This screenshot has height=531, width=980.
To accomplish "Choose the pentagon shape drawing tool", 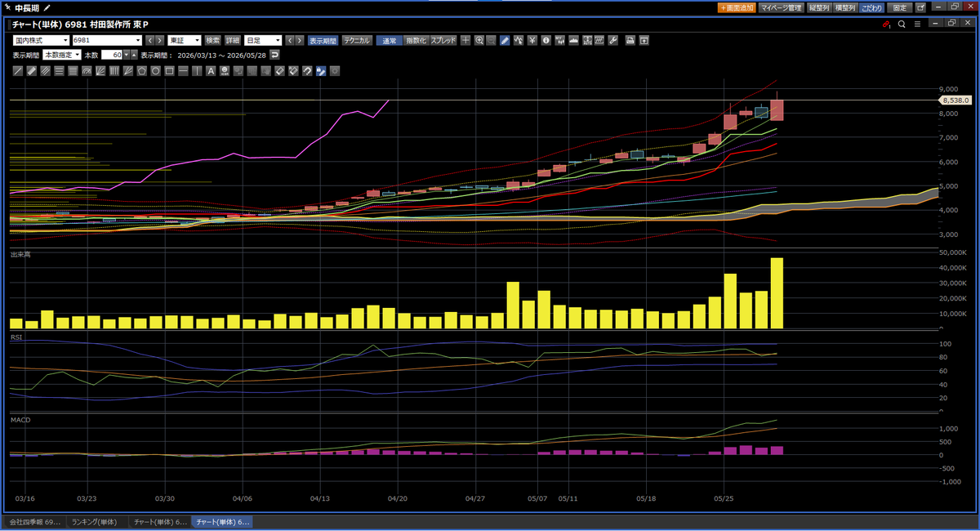I will 142,71.
